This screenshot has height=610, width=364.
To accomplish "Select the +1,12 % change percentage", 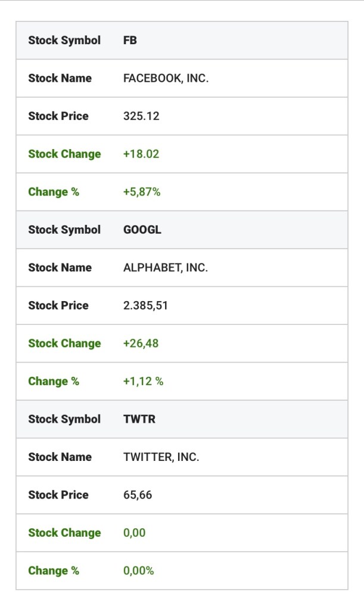I will point(143,381).
